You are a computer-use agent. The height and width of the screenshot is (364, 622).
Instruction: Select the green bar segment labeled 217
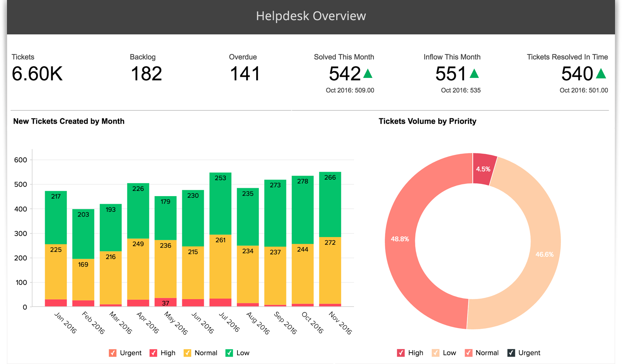[x=56, y=217]
